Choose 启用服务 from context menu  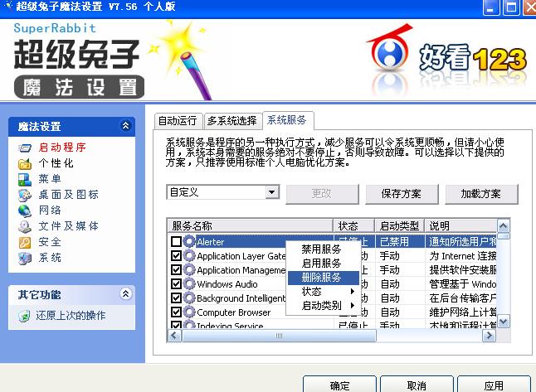[324, 264]
